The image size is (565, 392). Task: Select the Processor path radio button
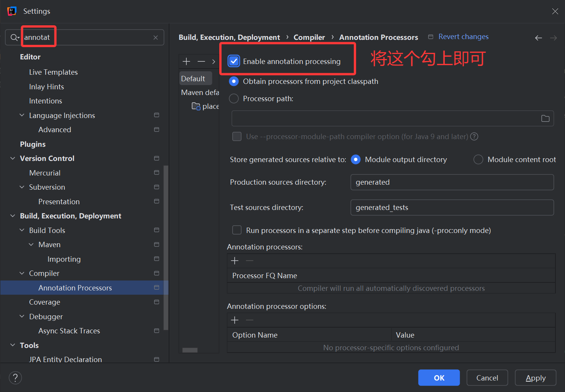click(234, 98)
